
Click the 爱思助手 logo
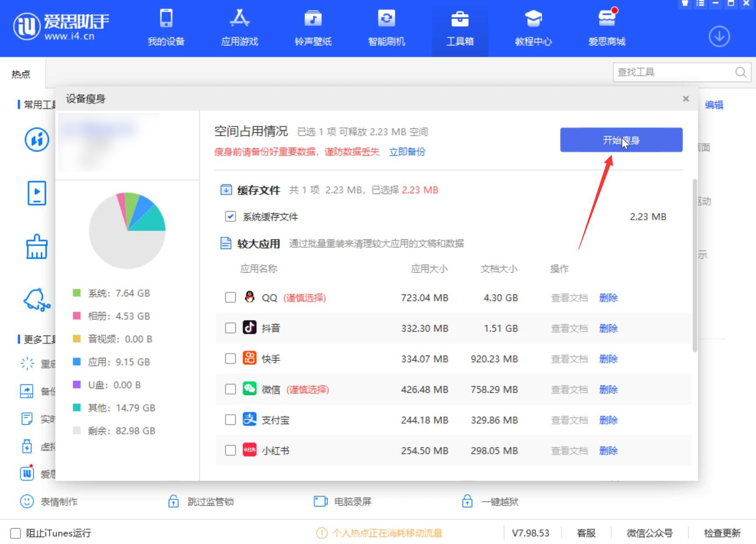pyautogui.click(x=61, y=26)
